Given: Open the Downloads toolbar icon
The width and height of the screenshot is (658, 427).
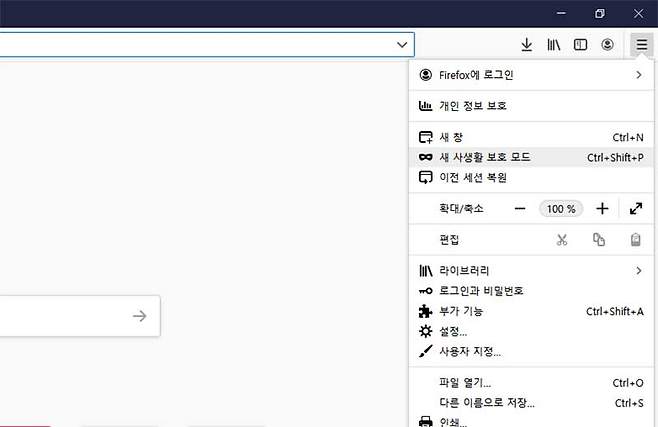Looking at the screenshot, I should pos(527,44).
